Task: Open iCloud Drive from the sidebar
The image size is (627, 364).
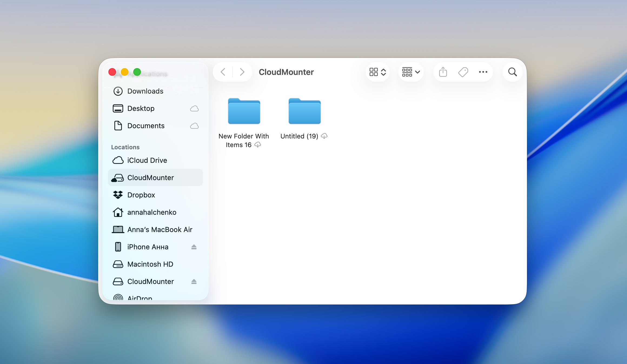Action: tap(147, 160)
